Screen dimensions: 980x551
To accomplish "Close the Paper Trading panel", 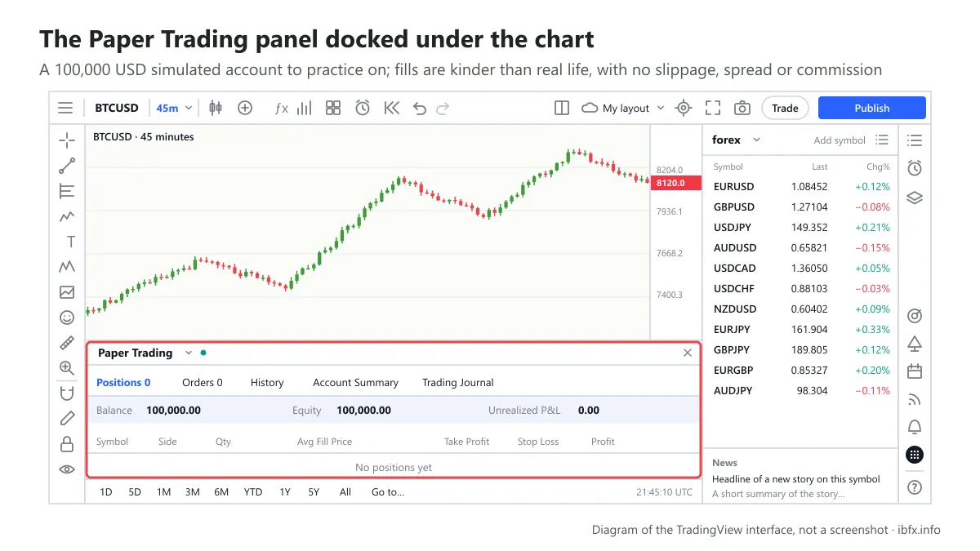I will (x=688, y=353).
